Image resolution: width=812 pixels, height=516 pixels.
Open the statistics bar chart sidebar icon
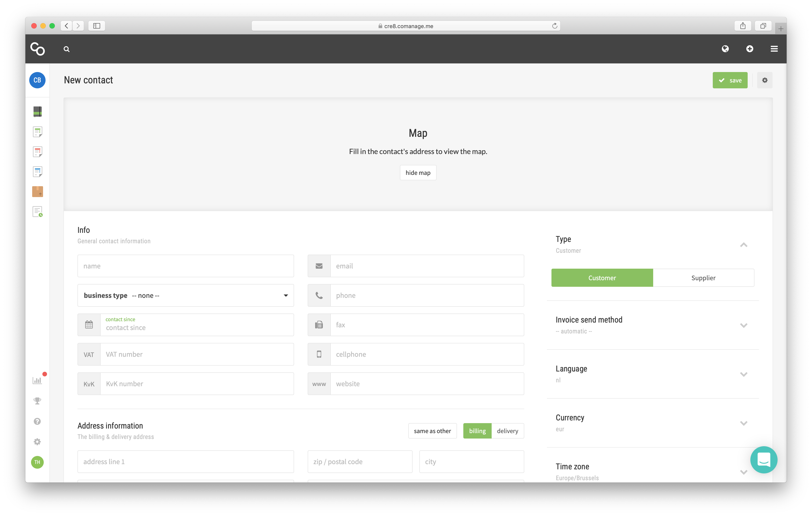pyautogui.click(x=37, y=380)
